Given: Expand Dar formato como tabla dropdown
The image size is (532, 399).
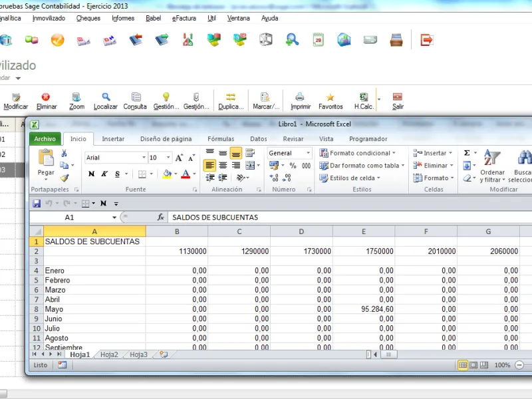Looking at the screenshot, I should point(403,166).
